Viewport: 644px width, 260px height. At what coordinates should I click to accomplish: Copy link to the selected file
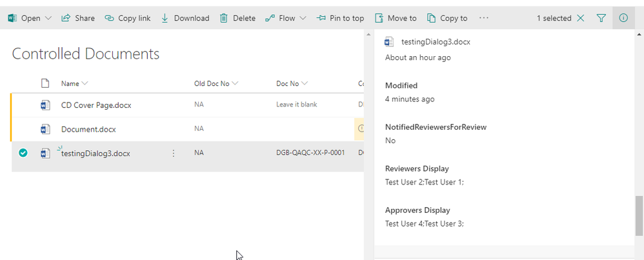(128, 18)
